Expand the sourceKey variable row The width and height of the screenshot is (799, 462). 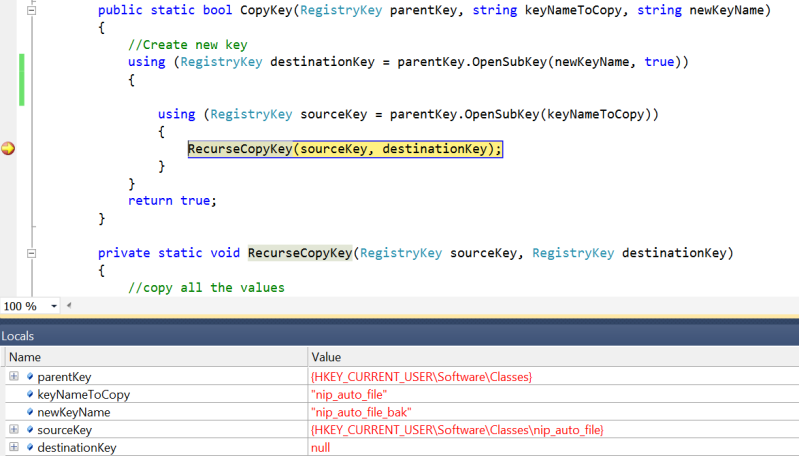pyautogui.click(x=14, y=429)
